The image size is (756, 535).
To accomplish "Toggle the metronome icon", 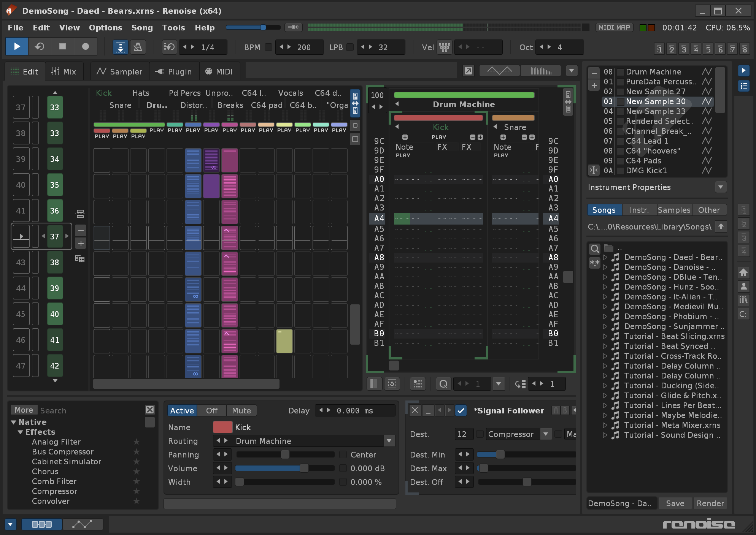I will click(138, 47).
